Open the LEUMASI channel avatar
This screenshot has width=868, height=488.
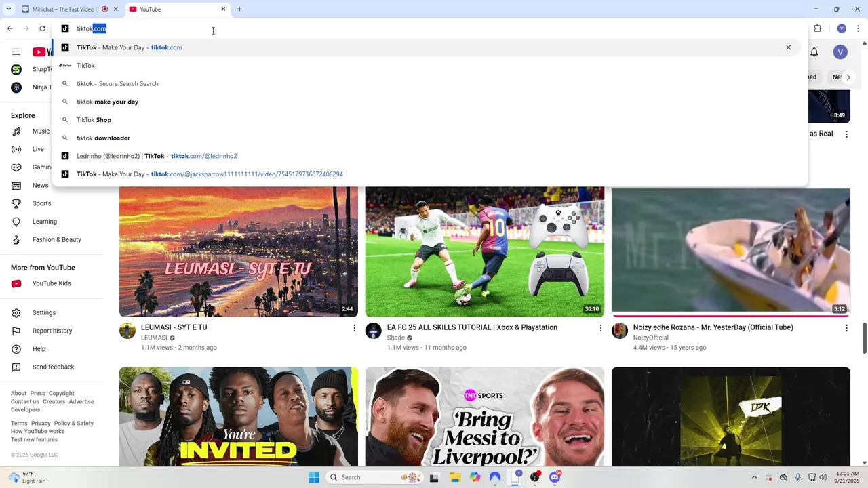pos(127,331)
